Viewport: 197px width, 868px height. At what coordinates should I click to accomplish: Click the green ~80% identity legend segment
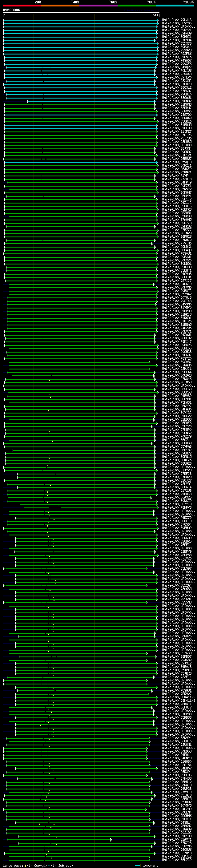(137, 6)
